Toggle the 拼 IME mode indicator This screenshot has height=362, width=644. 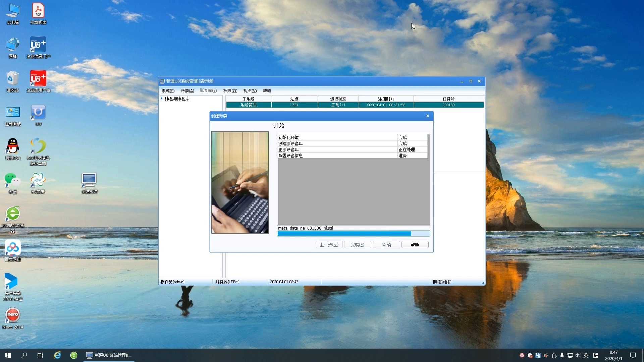pos(596,355)
